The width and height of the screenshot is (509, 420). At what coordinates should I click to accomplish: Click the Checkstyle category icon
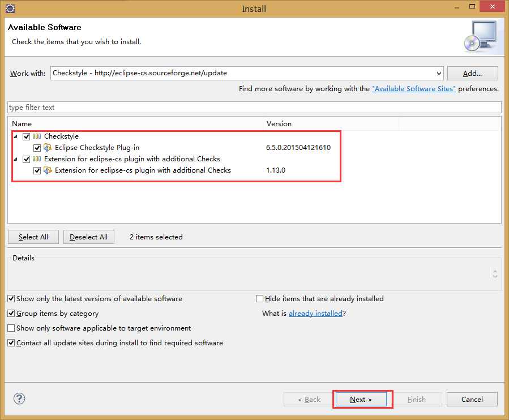(37, 136)
